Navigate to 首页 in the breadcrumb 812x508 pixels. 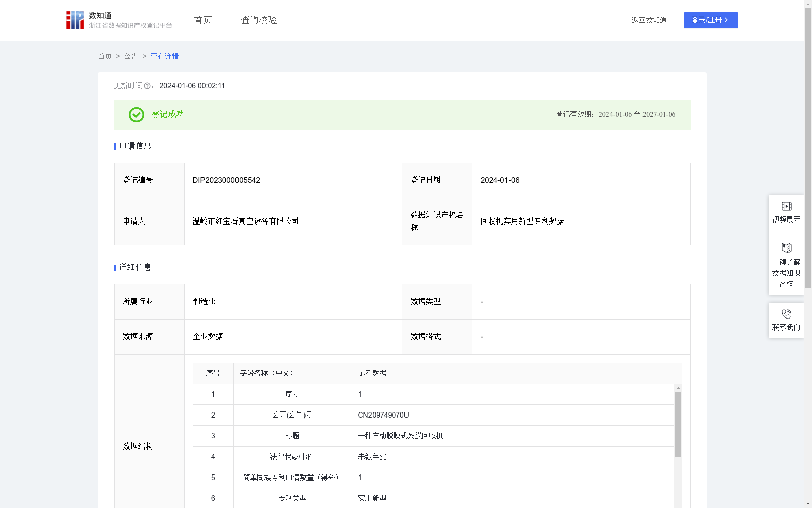point(105,56)
